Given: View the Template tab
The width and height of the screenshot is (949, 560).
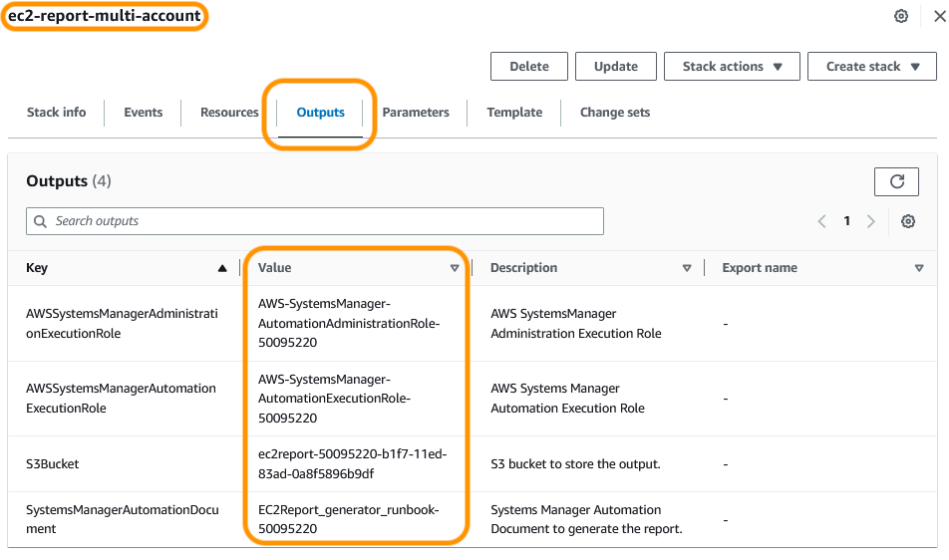Looking at the screenshot, I should click(x=514, y=113).
